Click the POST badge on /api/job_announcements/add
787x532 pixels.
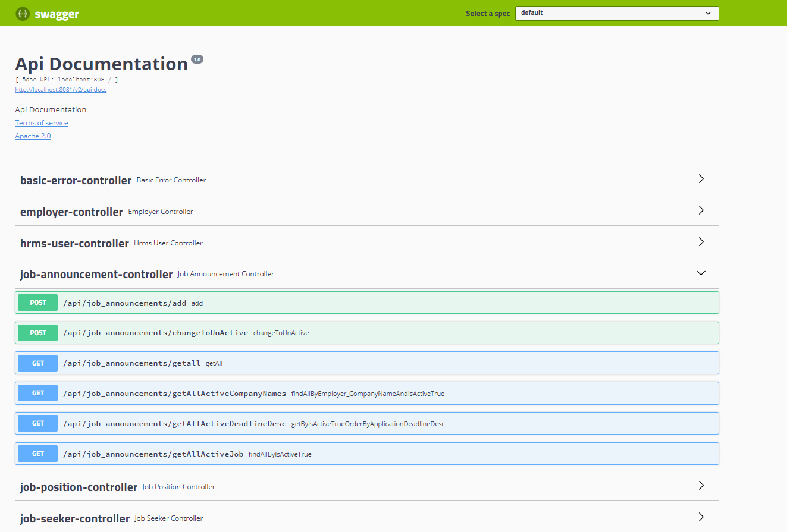(37, 303)
